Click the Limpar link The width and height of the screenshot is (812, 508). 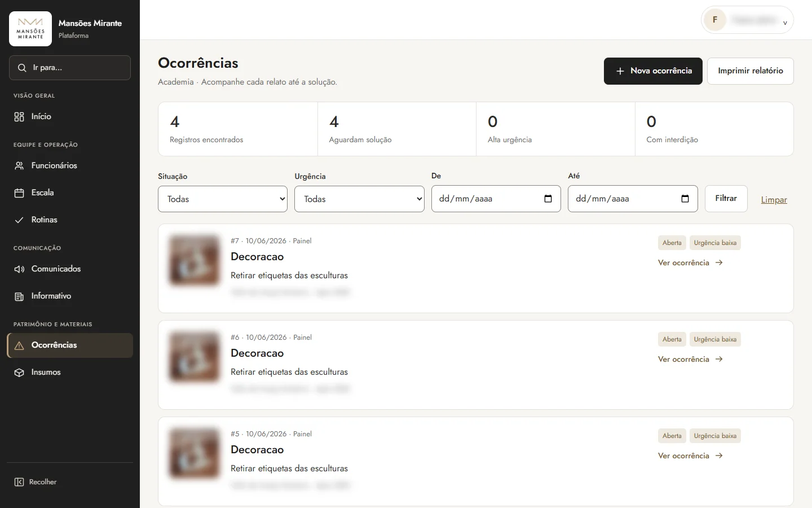coord(774,200)
